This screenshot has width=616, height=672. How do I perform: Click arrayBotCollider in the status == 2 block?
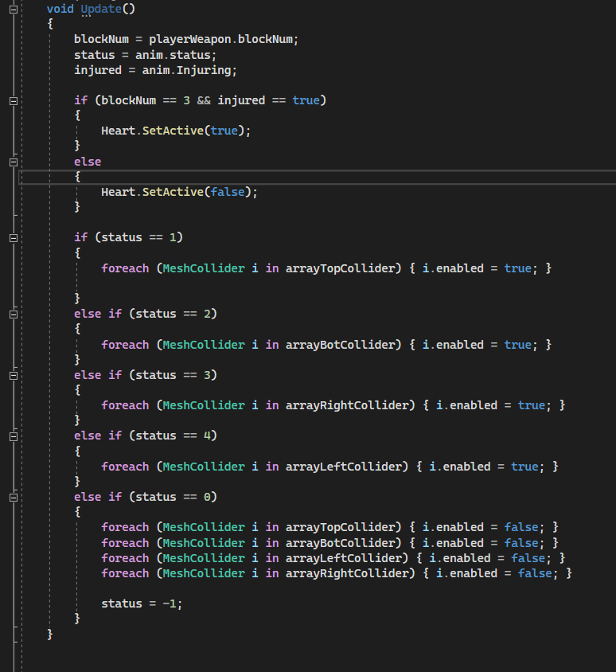[x=340, y=345]
